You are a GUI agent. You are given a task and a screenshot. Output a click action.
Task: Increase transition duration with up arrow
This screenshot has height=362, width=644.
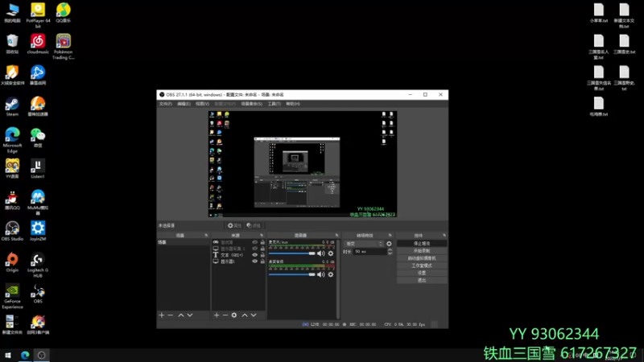[x=390, y=250]
